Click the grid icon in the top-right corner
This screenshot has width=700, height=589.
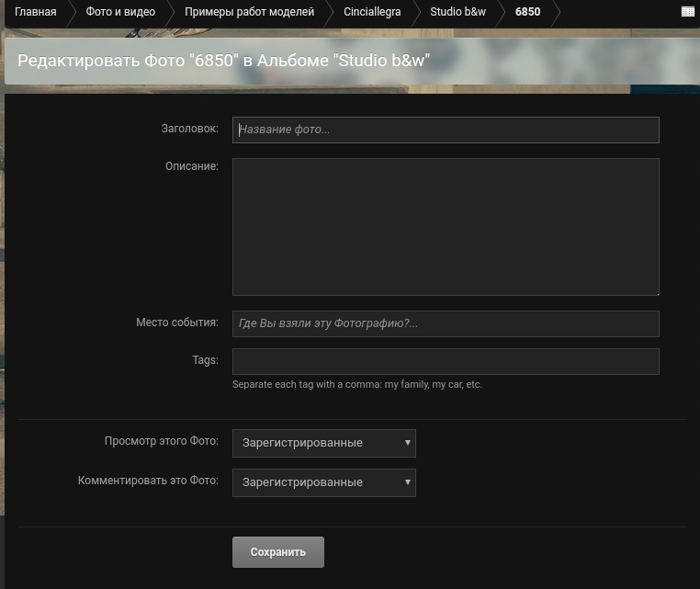(x=687, y=12)
